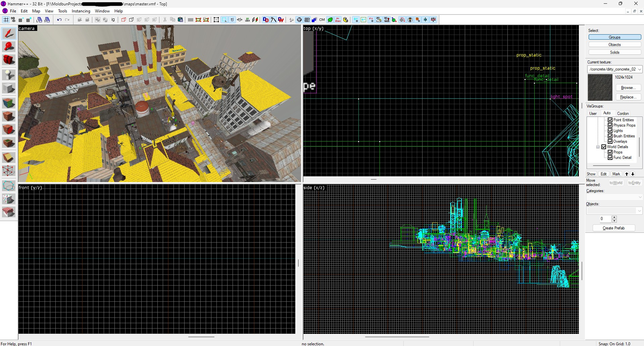Click the larger grid size icon
The height and width of the screenshot is (346, 644).
pos(28,20)
